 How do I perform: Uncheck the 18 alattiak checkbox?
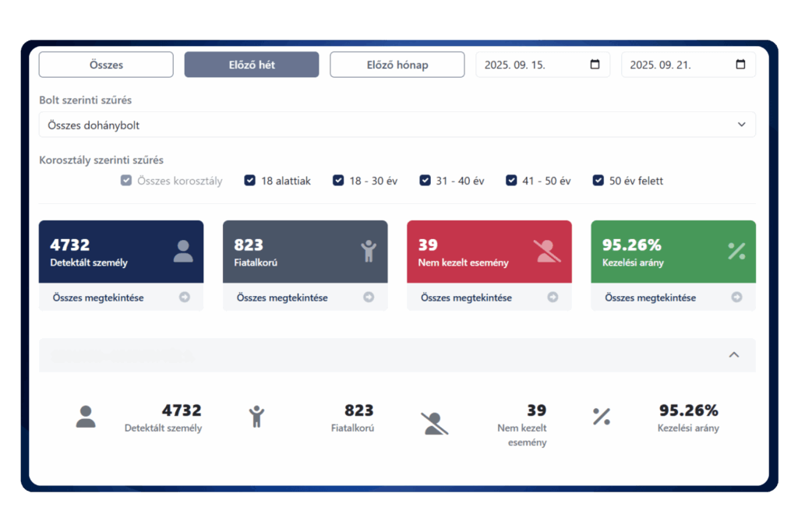pos(250,181)
